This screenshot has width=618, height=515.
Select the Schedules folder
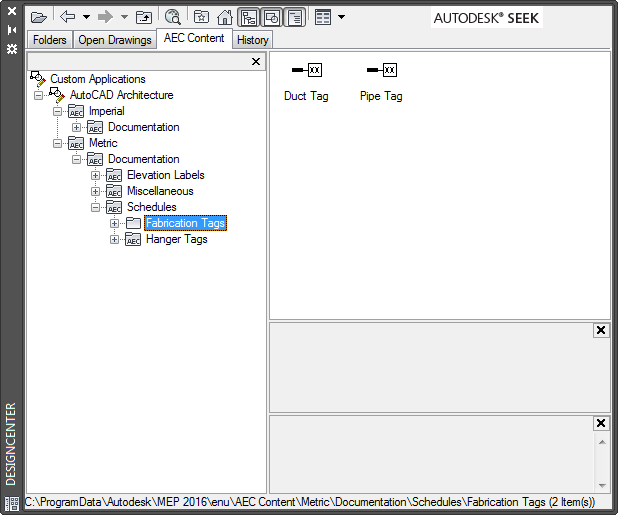click(151, 207)
